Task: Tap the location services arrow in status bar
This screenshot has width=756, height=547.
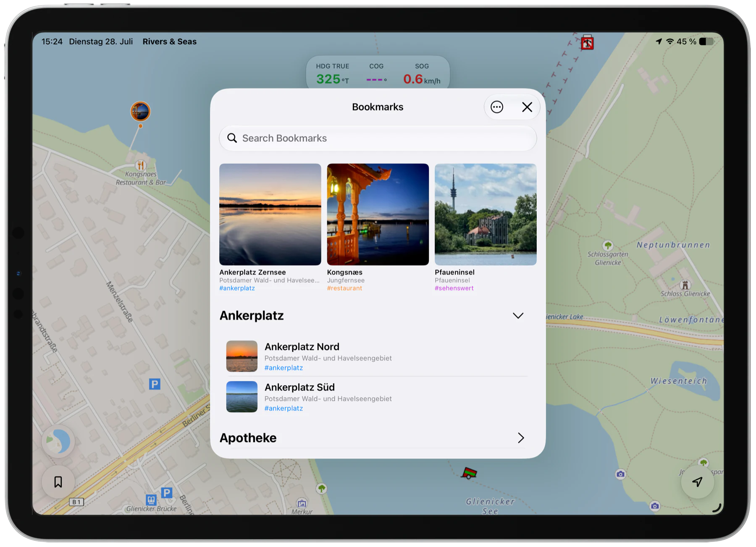Action: (x=659, y=42)
